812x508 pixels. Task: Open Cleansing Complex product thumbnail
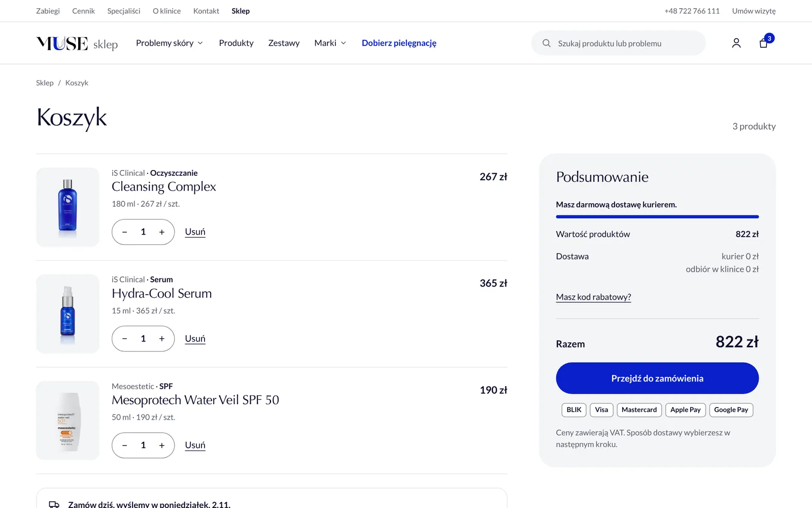pyautogui.click(x=67, y=207)
